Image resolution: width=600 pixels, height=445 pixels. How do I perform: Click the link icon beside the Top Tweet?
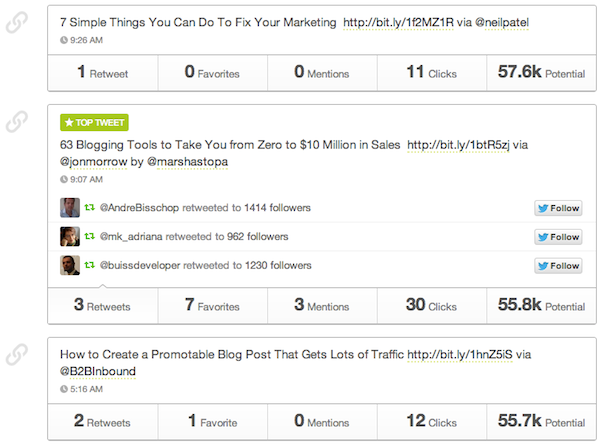click(x=16, y=122)
